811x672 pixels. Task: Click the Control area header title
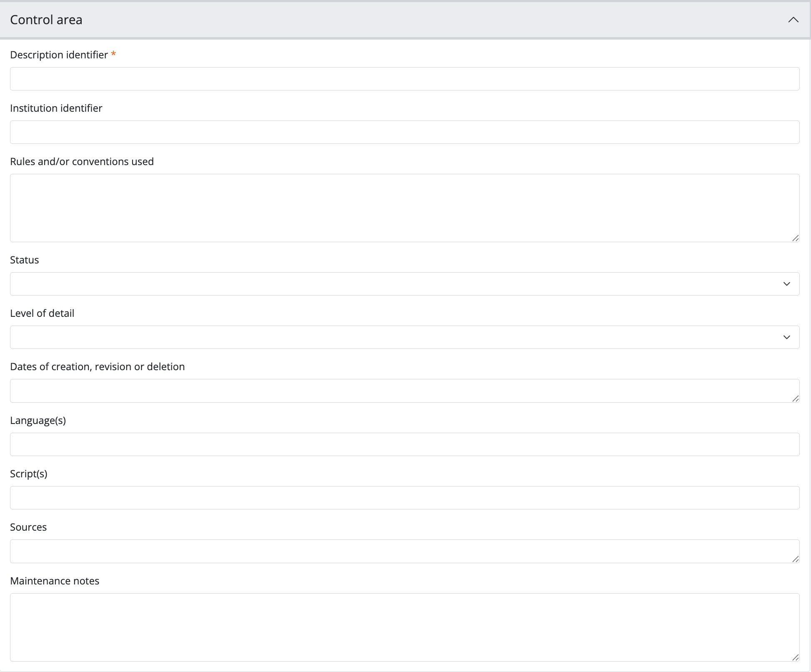point(46,20)
